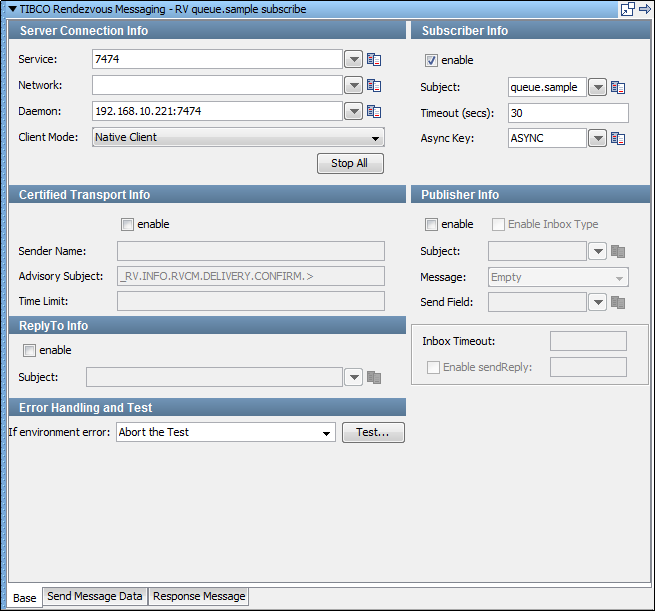Screen dimensions: 655x611
Task: Click the pop-out window icon in title bar
Action: click(627, 9)
